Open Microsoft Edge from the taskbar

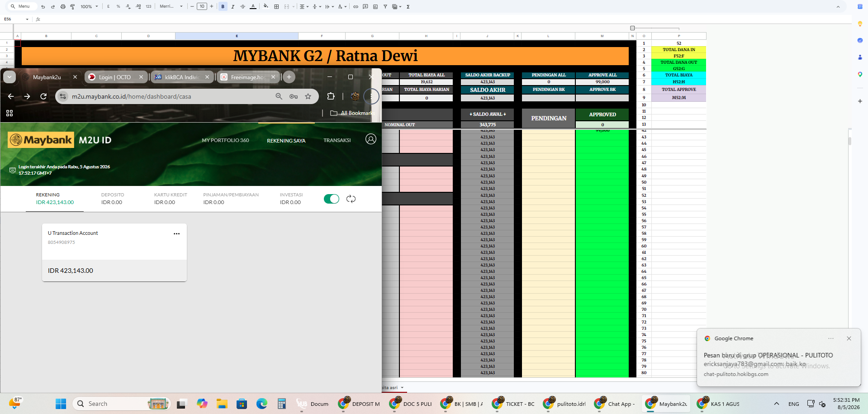(261, 404)
